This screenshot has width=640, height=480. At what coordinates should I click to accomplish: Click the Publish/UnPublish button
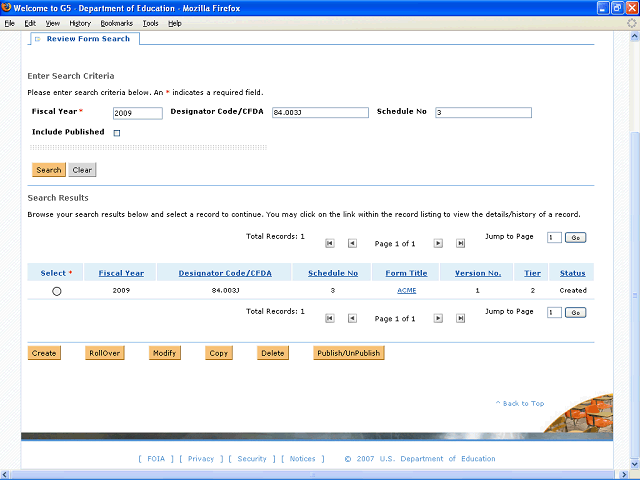(x=349, y=353)
